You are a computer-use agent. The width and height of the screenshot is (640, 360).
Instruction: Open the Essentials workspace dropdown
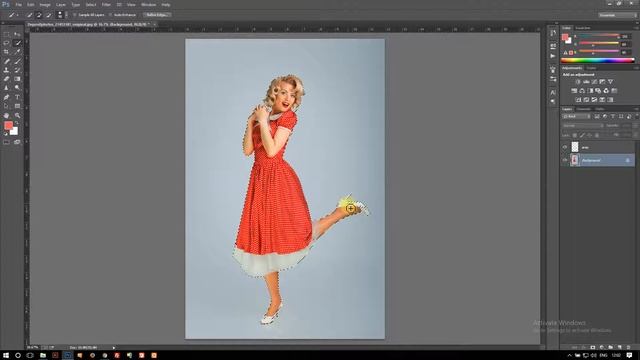(x=617, y=15)
